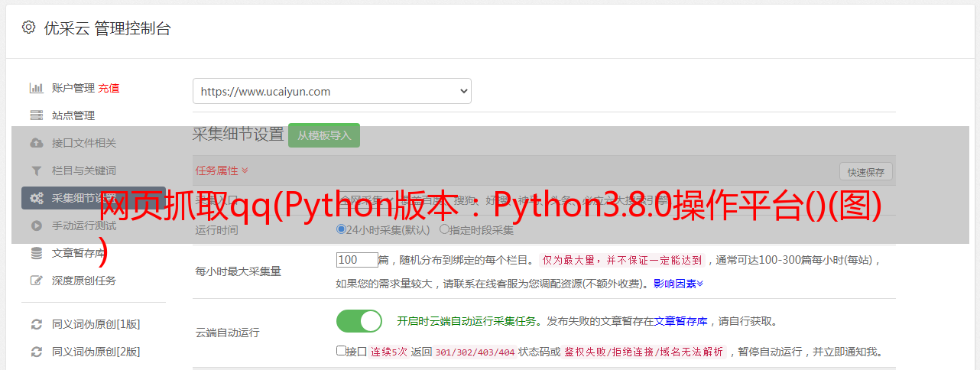
Task: Click the gear icon beside 优采云 管理控制台
Action: tap(28, 28)
